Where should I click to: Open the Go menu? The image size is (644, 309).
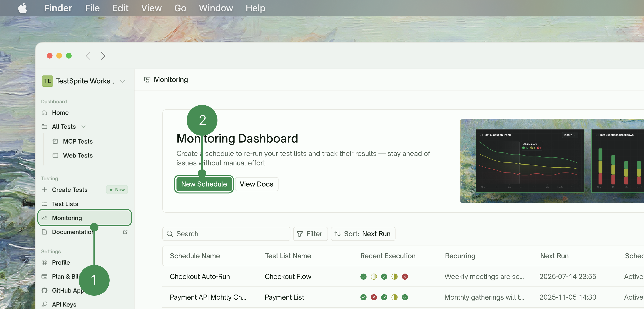click(180, 8)
